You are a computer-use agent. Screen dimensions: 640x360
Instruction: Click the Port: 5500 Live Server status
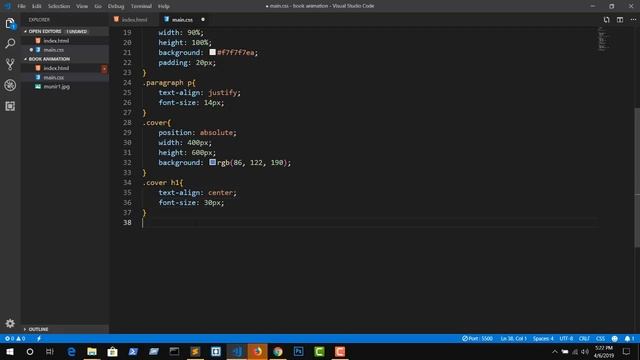click(x=477, y=338)
